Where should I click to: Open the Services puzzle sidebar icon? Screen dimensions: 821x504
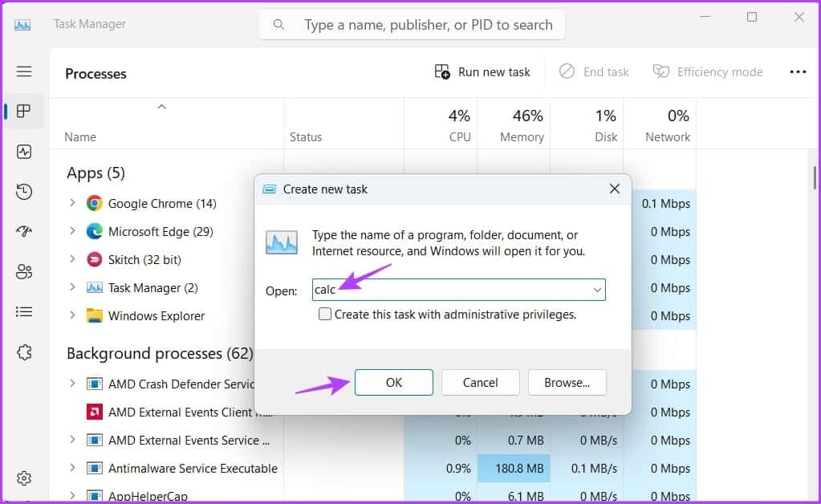24,352
